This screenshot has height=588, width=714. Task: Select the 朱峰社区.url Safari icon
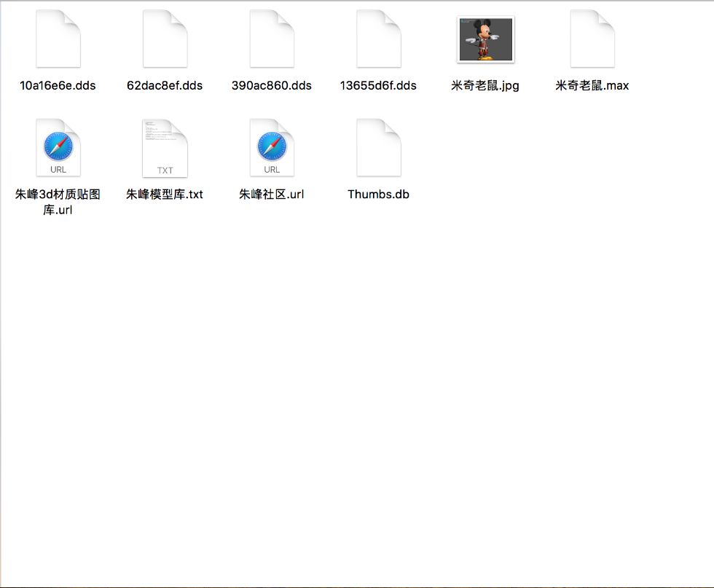[x=272, y=148]
